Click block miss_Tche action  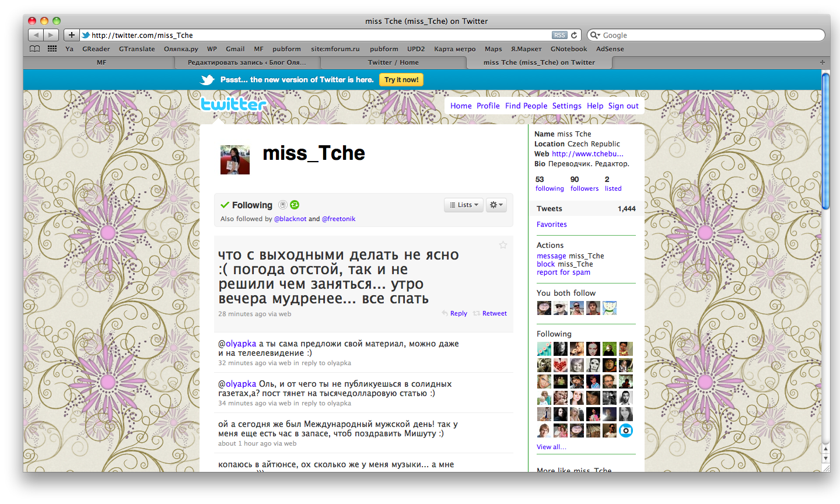[x=565, y=264]
